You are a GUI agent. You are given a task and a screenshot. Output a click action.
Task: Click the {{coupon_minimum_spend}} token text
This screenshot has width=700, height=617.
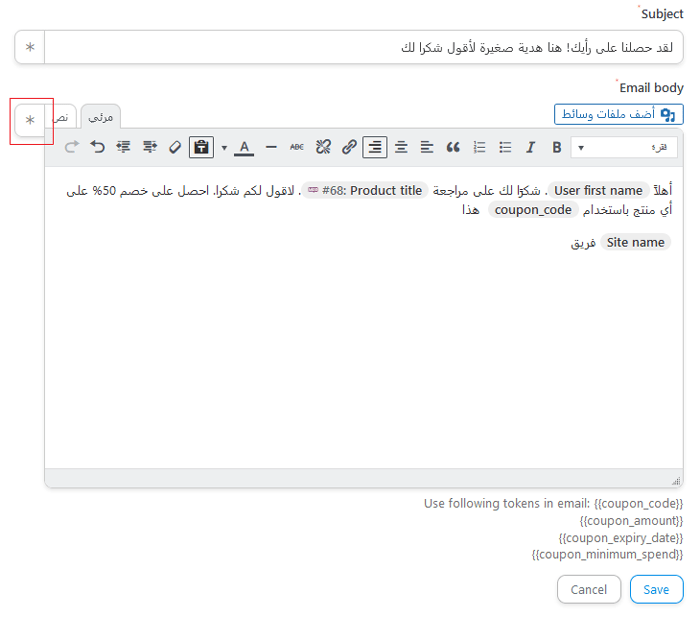[607, 554]
